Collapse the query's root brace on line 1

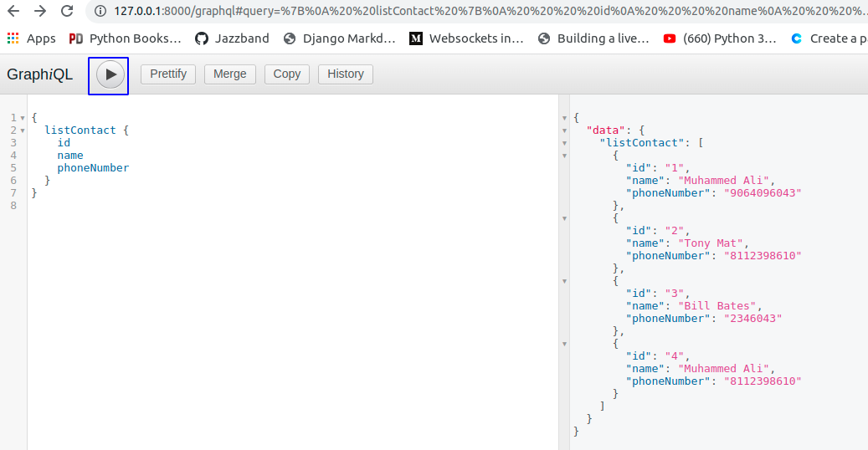(x=23, y=118)
